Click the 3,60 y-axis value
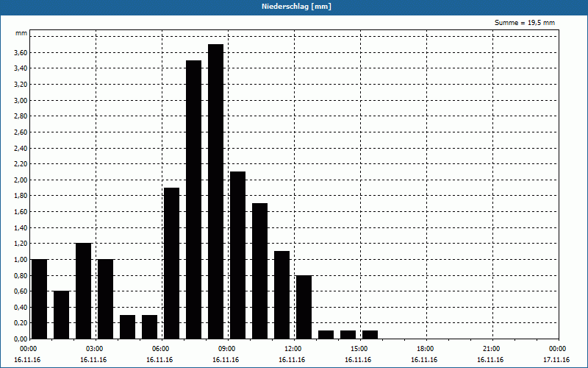The width and height of the screenshot is (588, 368). (21, 52)
